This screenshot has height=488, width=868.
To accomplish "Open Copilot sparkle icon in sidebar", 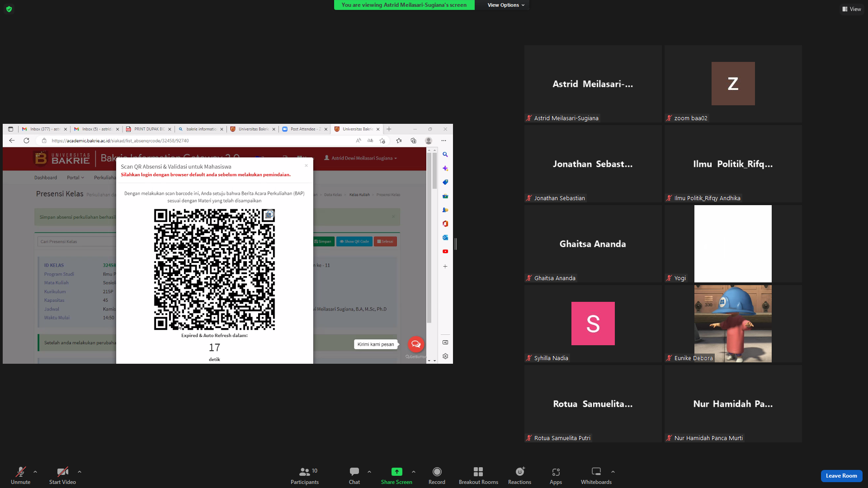I will 445,168.
